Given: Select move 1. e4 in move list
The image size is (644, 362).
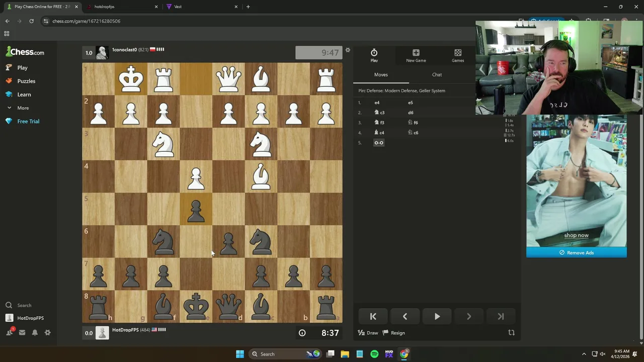Looking at the screenshot, I should [x=377, y=103].
